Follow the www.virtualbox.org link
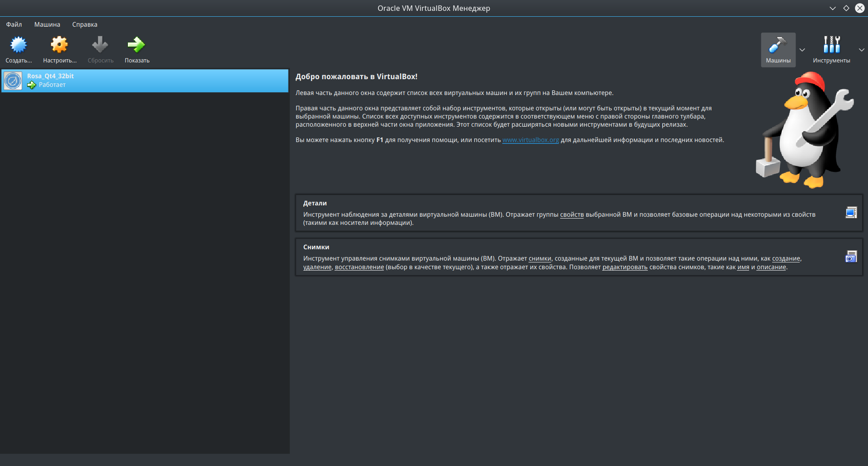Screen dimensions: 868x466 531,140
